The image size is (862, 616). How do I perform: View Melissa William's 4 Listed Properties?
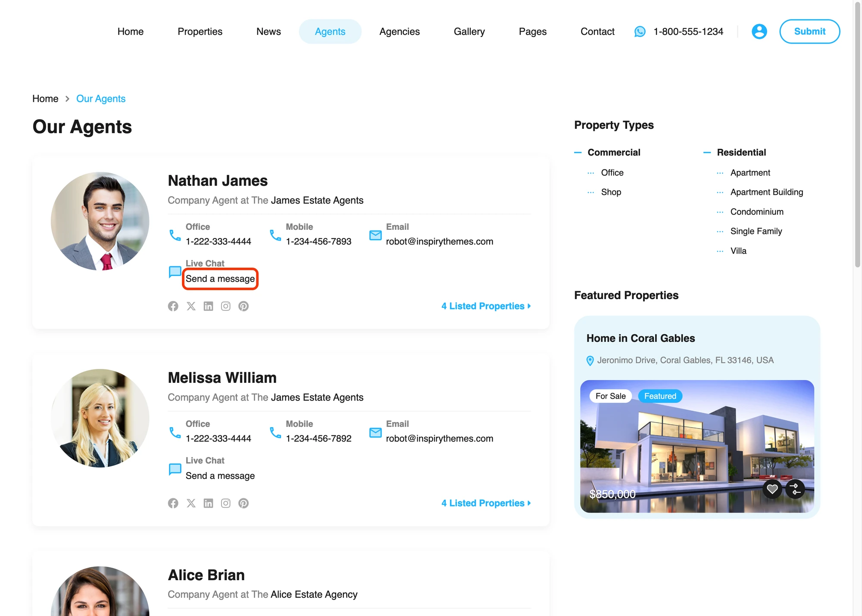[486, 503]
